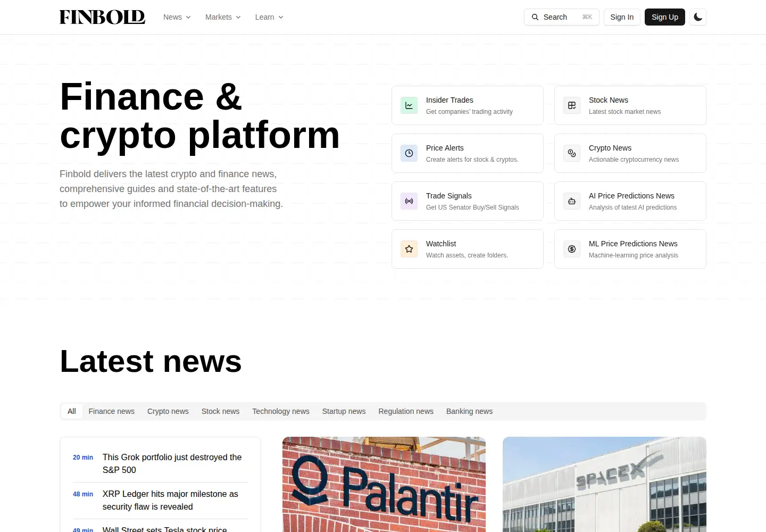Click the ML Price Predictions dollar icon
This screenshot has width=766, height=532.
(x=572, y=249)
